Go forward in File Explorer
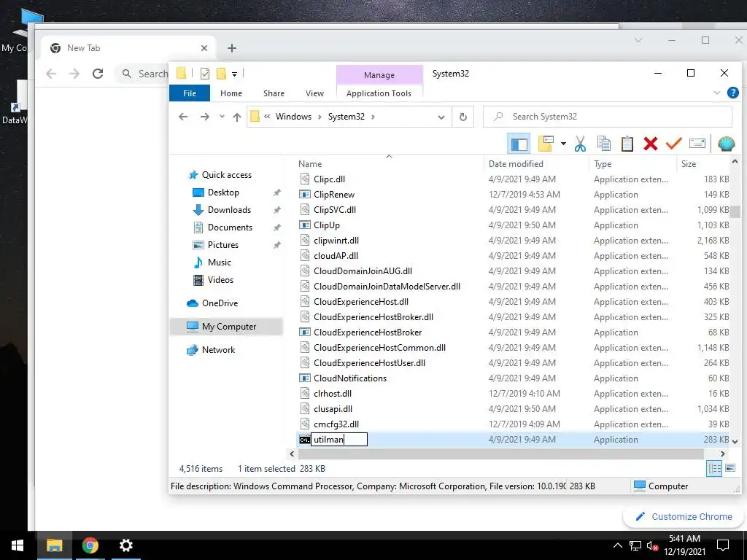747x560 pixels. pyautogui.click(x=204, y=117)
